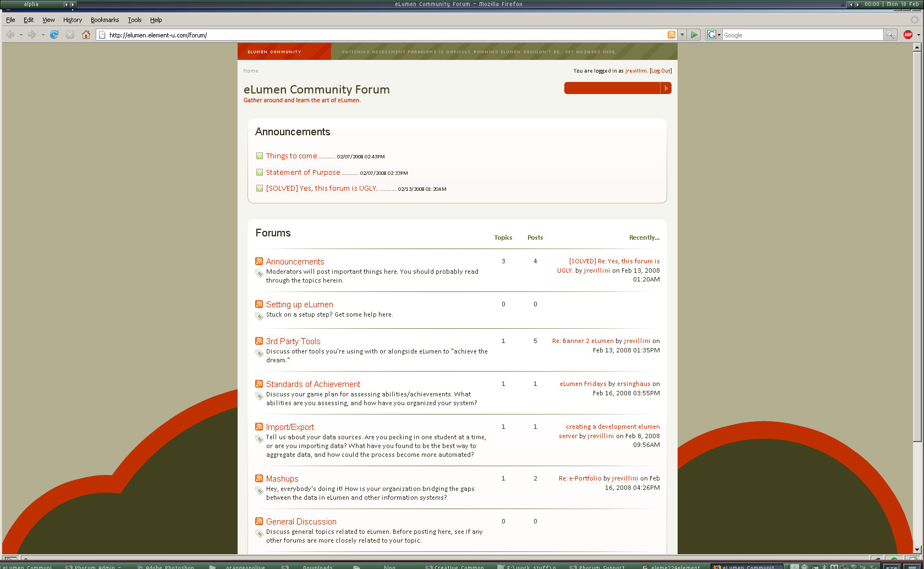The height and width of the screenshot is (569, 924).
Task: Open the Announcements forum link
Action: click(x=295, y=262)
